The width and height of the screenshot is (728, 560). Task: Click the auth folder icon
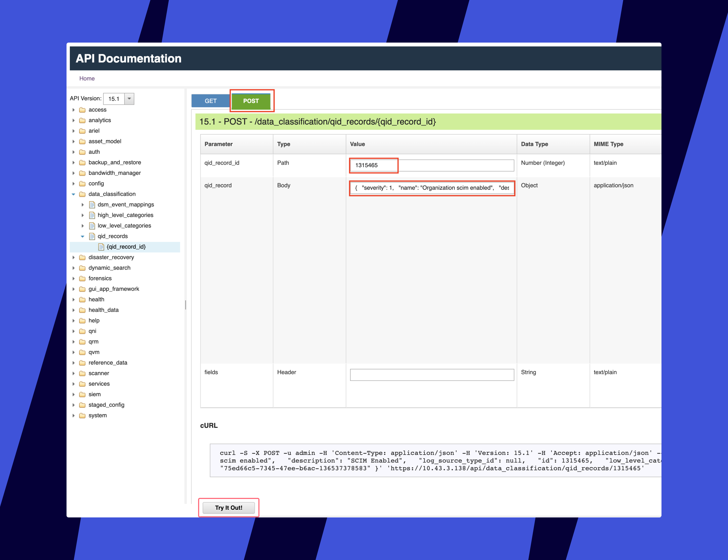tap(82, 152)
